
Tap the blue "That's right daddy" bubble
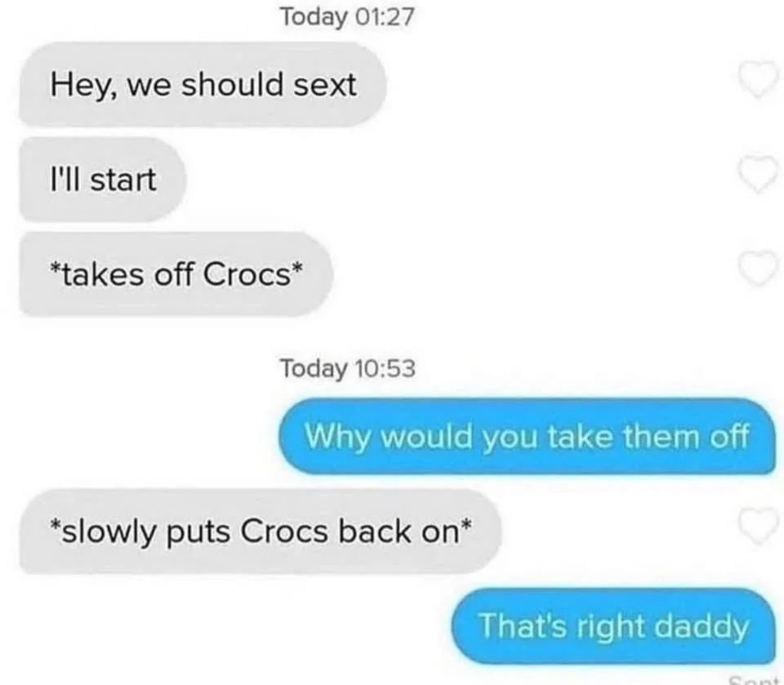tap(613, 626)
